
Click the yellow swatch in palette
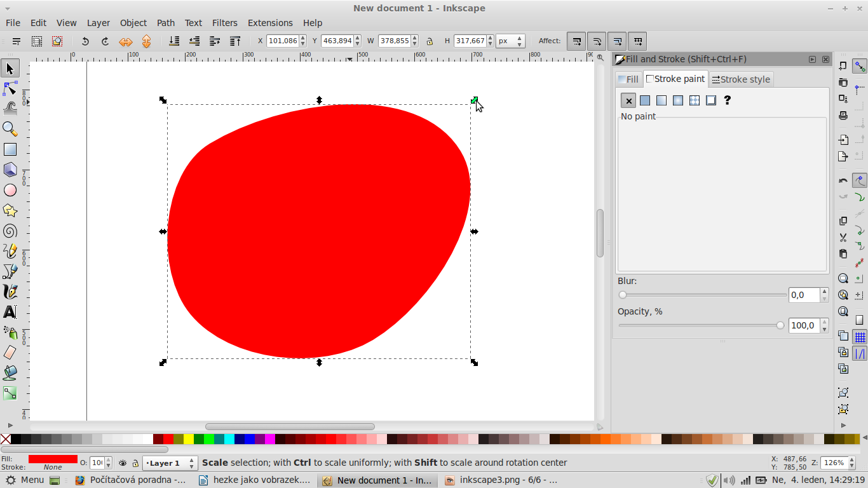tap(189, 439)
